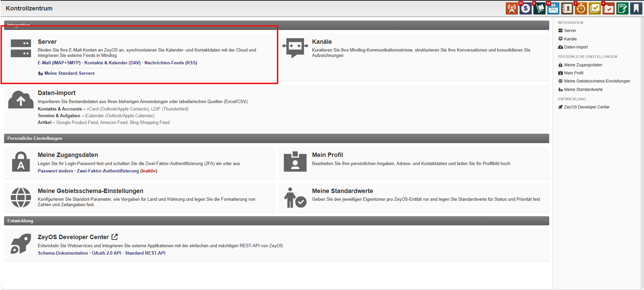
Task: Click the large Server rack icon
Action: [x=21, y=48]
